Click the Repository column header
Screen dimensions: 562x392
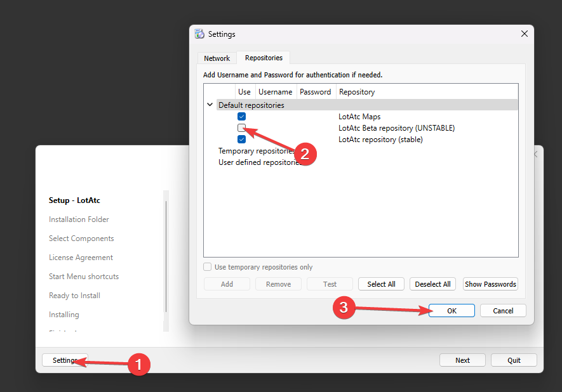point(427,91)
